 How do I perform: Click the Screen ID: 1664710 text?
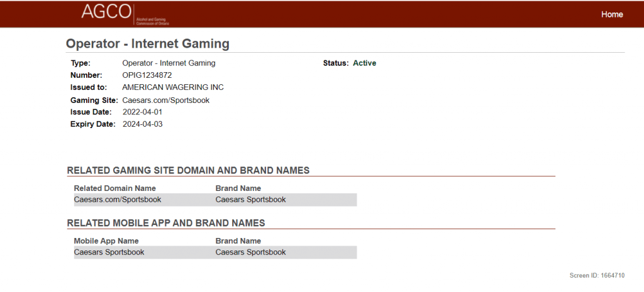pos(597,276)
